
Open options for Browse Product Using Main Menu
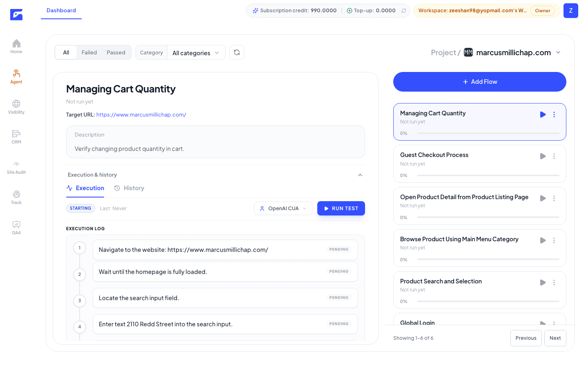pos(554,240)
